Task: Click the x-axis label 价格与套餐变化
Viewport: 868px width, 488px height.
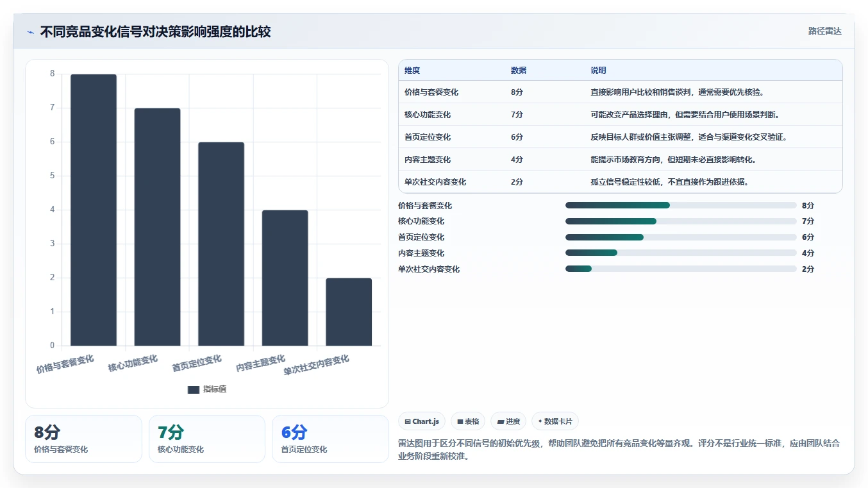Action: pyautogui.click(x=65, y=364)
